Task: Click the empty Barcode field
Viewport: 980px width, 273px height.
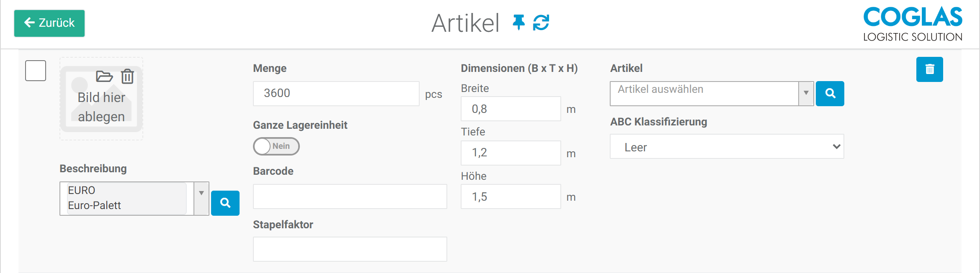Action: click(x=350, y=196)
